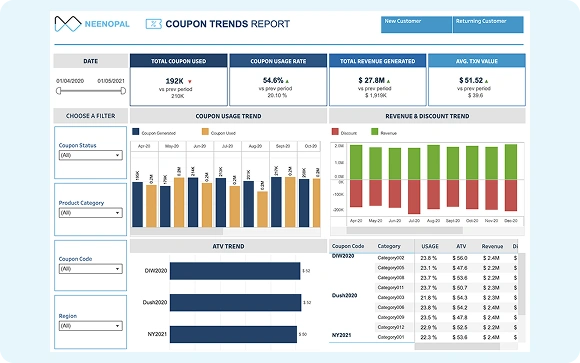This screenshot has width=580, height=363.
Task: Click the DIW2020 bar in ATV Trend
Action: pyautogui.click(x=235, y=271)
